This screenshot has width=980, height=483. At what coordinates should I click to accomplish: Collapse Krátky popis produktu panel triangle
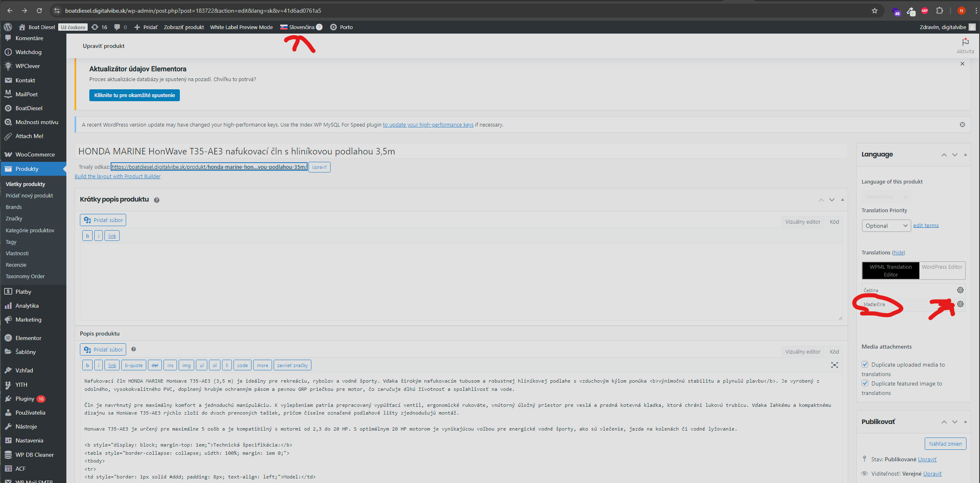click(842, 200)
